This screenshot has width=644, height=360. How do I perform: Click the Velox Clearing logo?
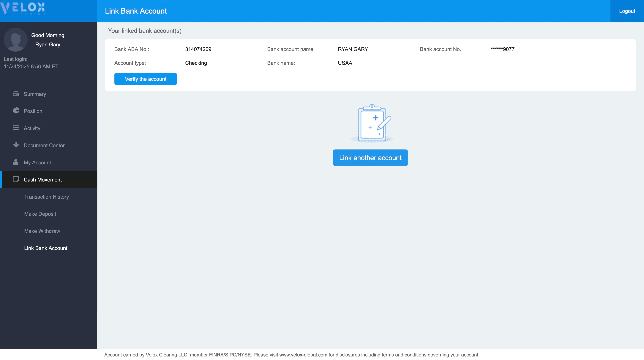23,9
